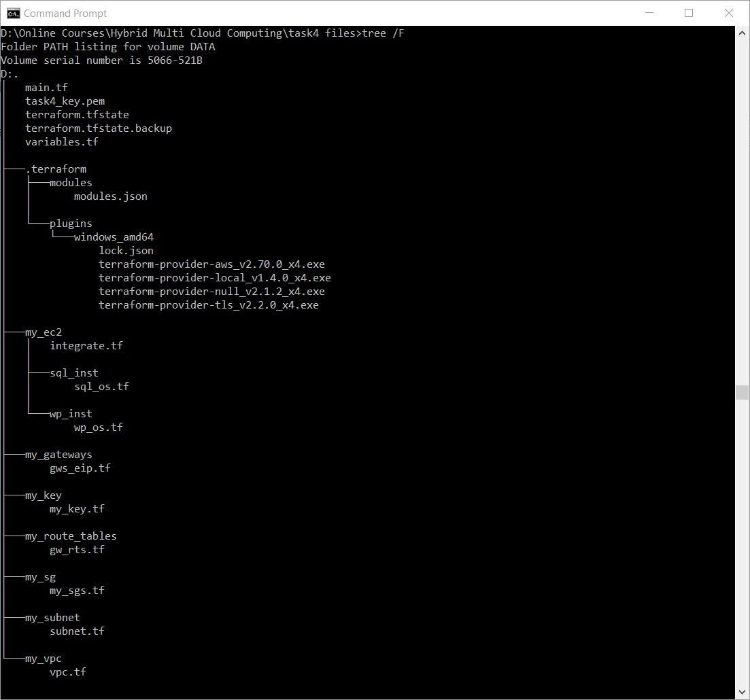This screenshot has width=750, height=700.
Task: Click the 'tree /F' command text
Action: (x=383, y=33)
